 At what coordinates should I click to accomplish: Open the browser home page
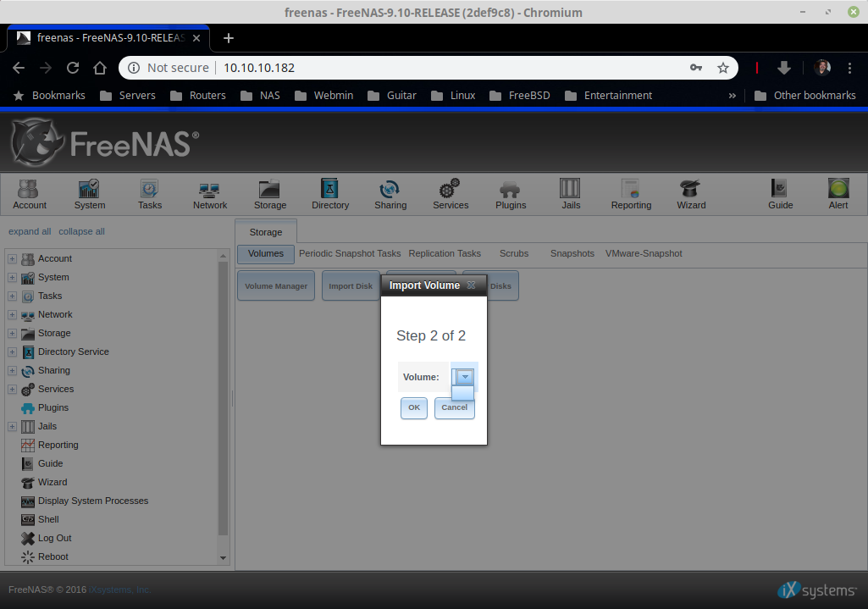pos(100,68)
